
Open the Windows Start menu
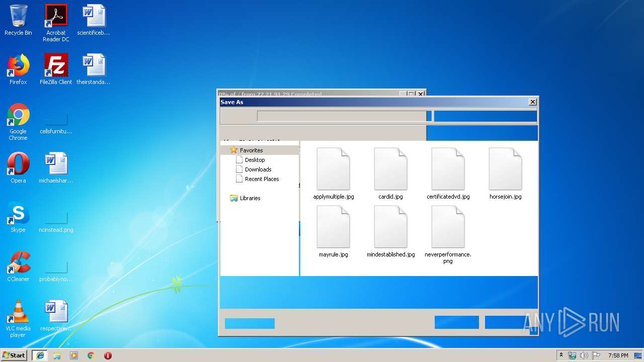tap(14, 355)
